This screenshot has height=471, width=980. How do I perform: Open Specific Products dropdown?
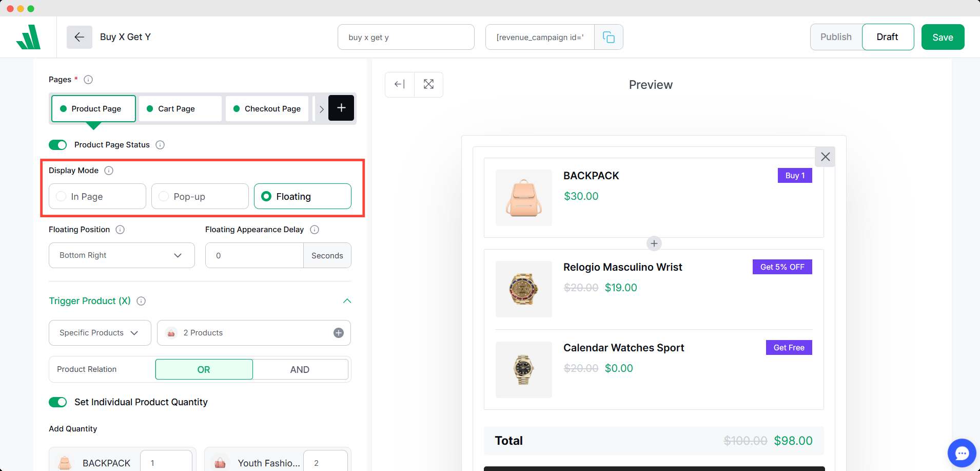(100, 333)
